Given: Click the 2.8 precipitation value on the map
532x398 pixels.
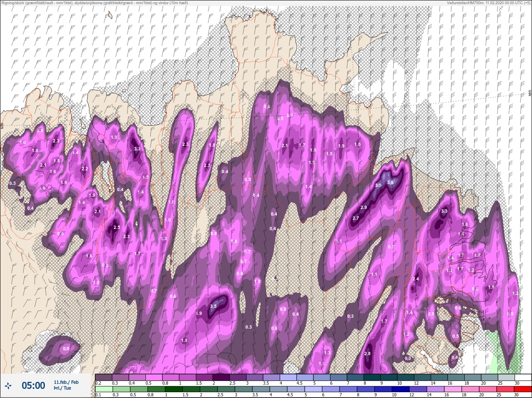Looking at the screenshot, I should click(x=367, y=354).
